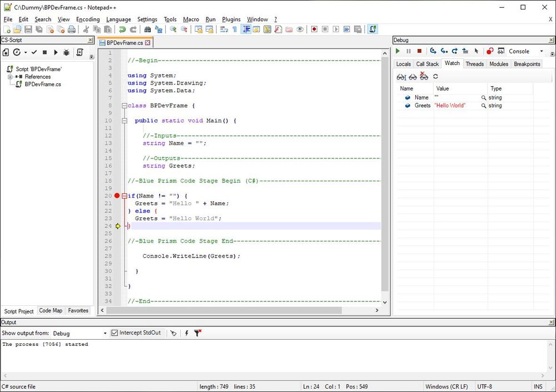Select BPDevFrame.cs in the script tree
Screen dimensions: 556x392
tap(43, 85)
